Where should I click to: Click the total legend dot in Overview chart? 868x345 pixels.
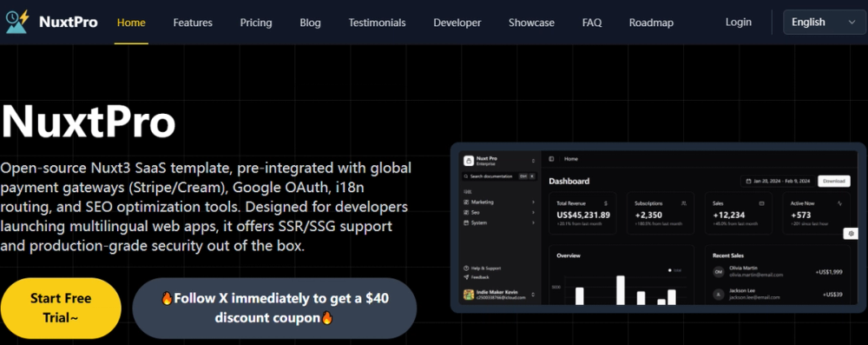(x=670, y=270)
